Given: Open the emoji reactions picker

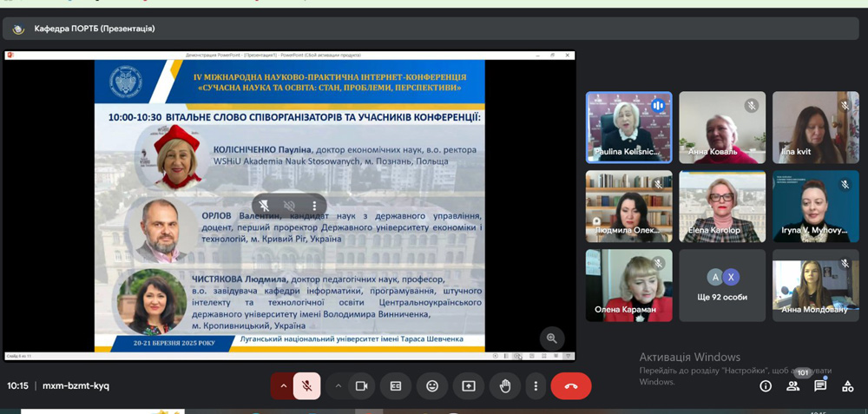Looking at the screenshot, I should (x=432, y=386).
